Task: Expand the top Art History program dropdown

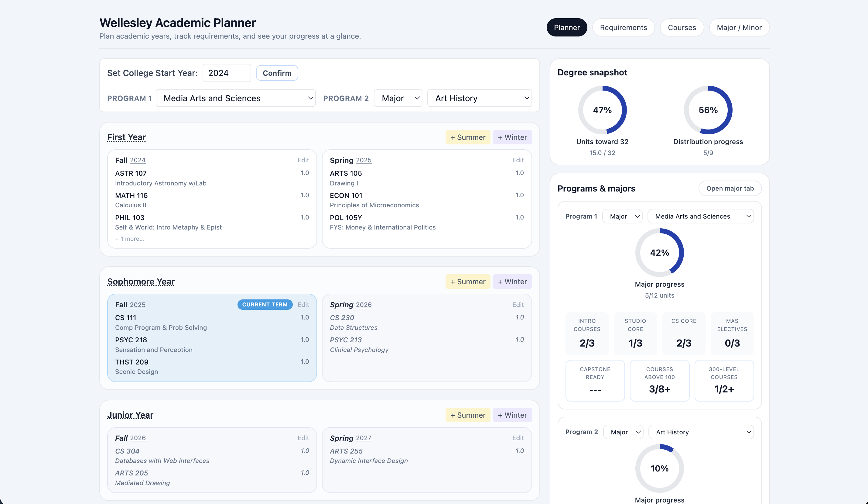Action: tap(479, 98)
